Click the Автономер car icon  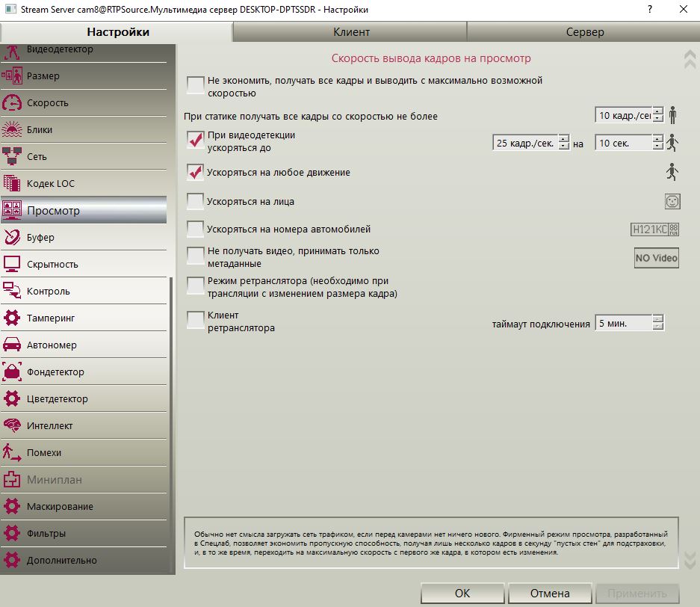coord(12,345)
